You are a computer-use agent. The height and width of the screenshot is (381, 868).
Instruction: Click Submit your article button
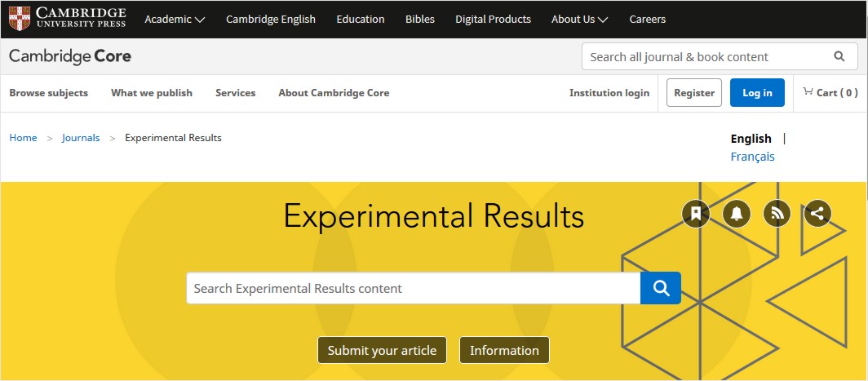[x=382, y=351]
